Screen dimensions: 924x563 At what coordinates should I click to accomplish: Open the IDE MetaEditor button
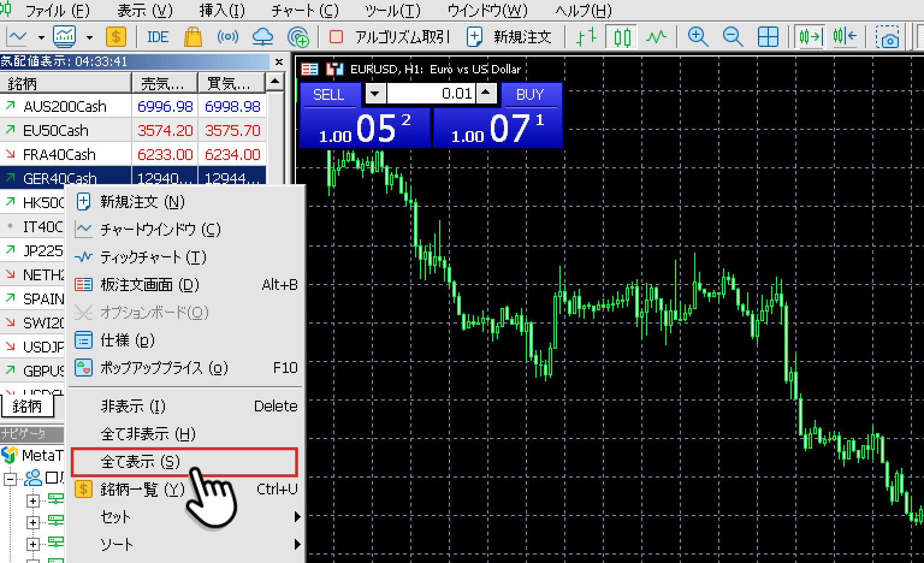click(x=158, y=37)
